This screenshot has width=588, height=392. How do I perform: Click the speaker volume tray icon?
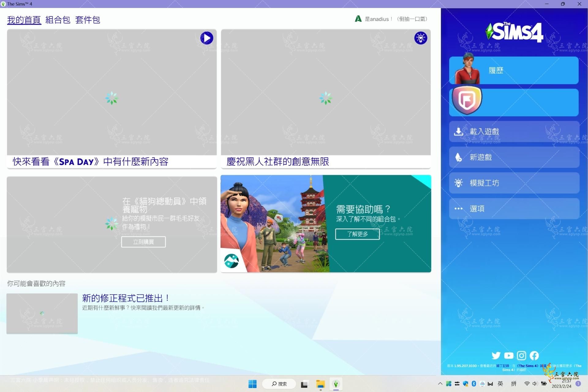(535, 383)
